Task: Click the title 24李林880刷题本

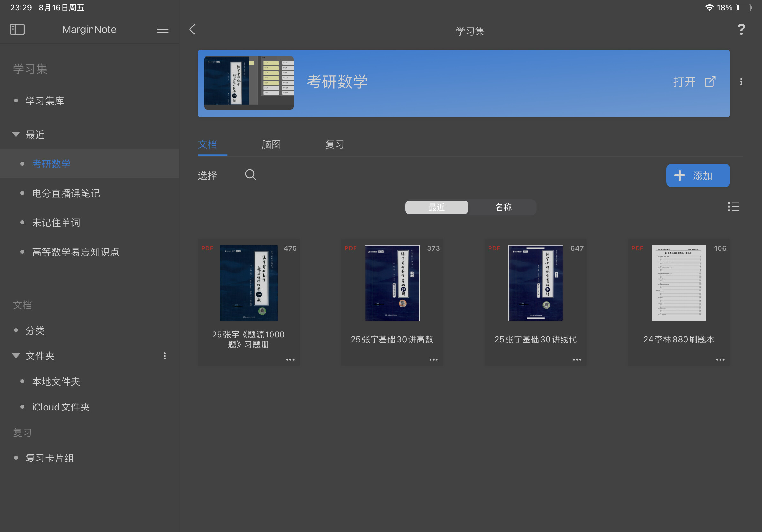Action: (x=679, y=339)
